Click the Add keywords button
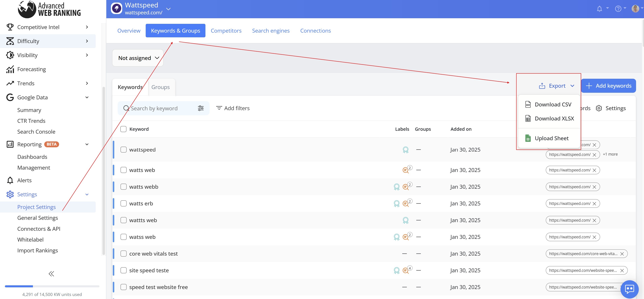Viewport: 644px width, 299px height. (x=609, y=86)
